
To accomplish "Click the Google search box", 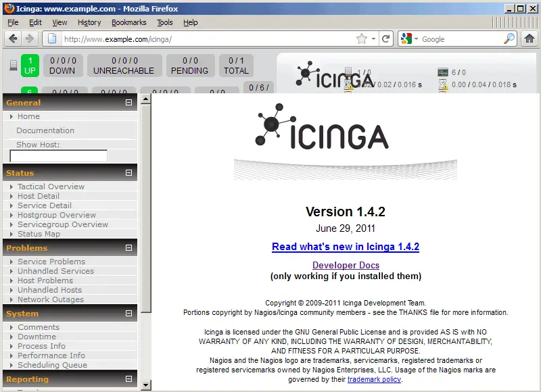I will pyautogui.click(x=461, y=39).
